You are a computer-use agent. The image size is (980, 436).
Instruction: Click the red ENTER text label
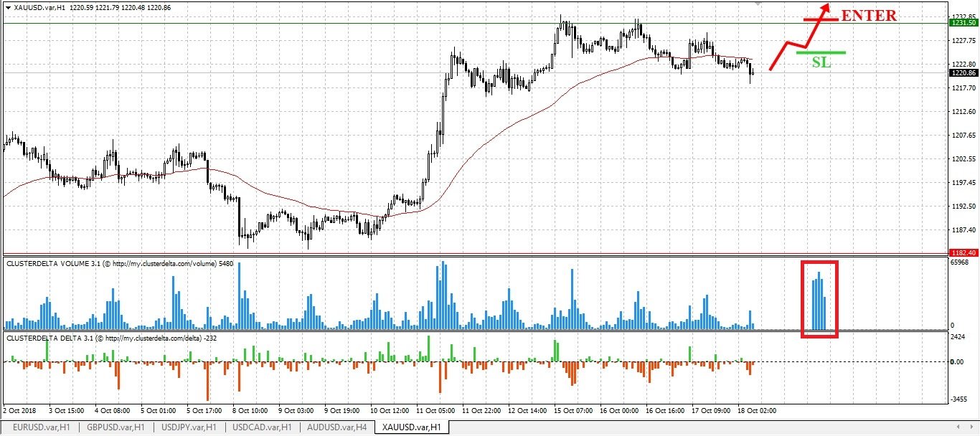click(869, 16)
